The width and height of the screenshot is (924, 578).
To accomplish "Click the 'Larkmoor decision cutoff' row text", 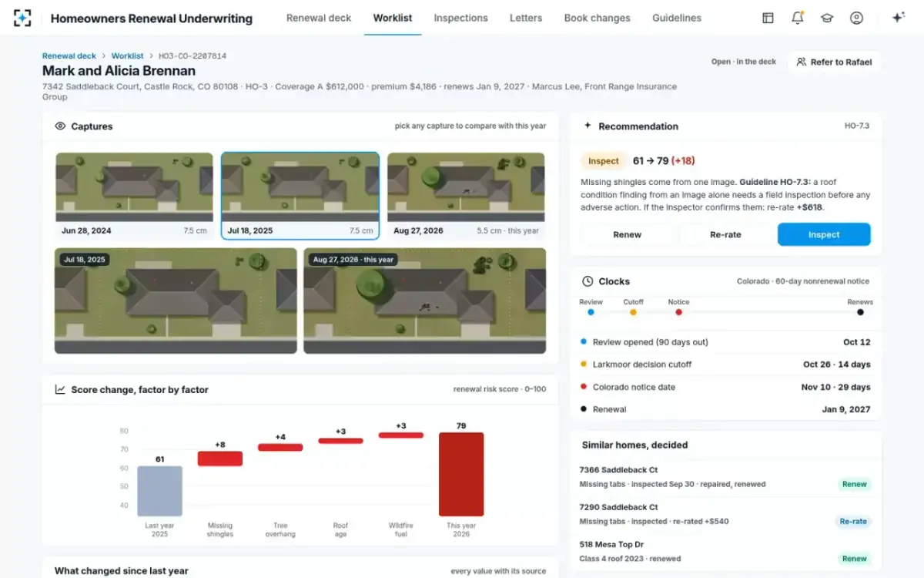I will (642, 365).
